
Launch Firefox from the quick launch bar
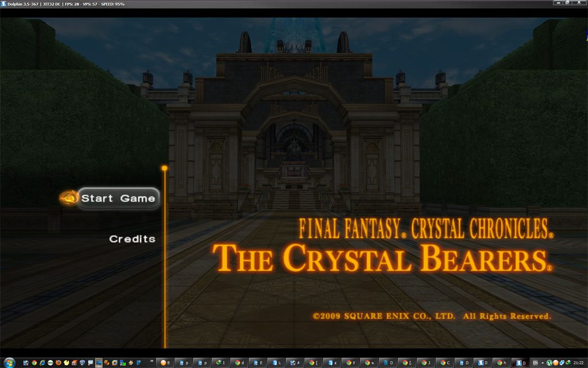pos(59,363)
